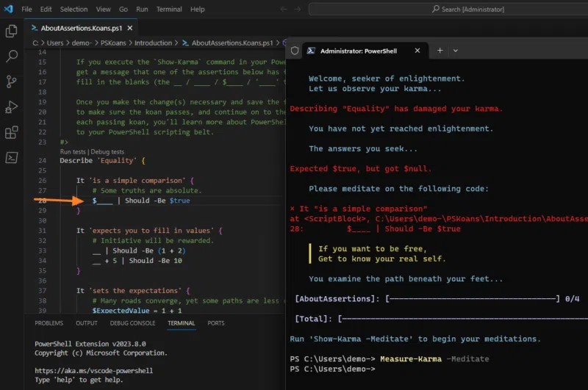Click 'PowerShell Extension v2023.8.0' terminal text
The image size is (588, 390).
pos(90,344)
